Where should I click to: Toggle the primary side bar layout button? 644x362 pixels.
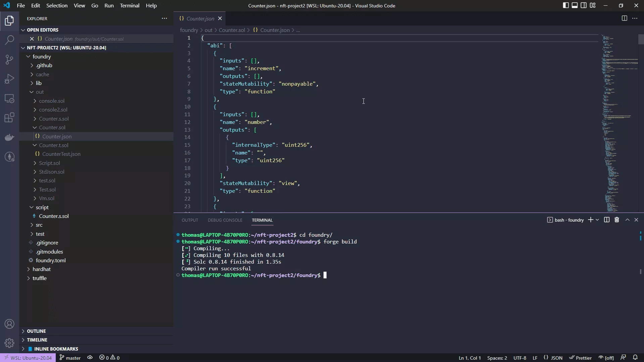[566, 5]
